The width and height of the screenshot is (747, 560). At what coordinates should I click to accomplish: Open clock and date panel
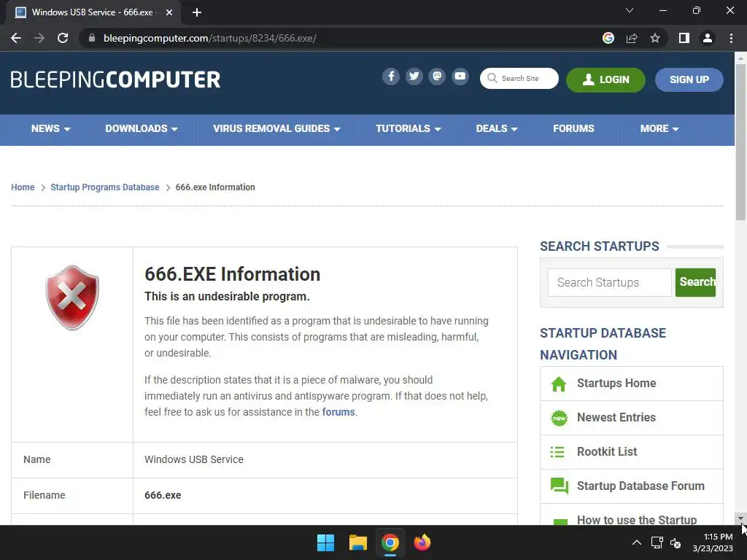point(713,542)
